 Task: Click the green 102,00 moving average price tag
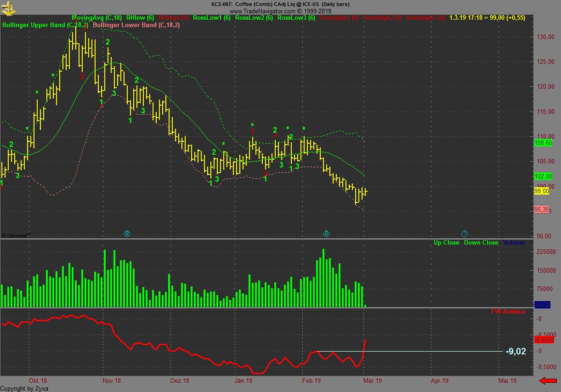tap(543, 176)
